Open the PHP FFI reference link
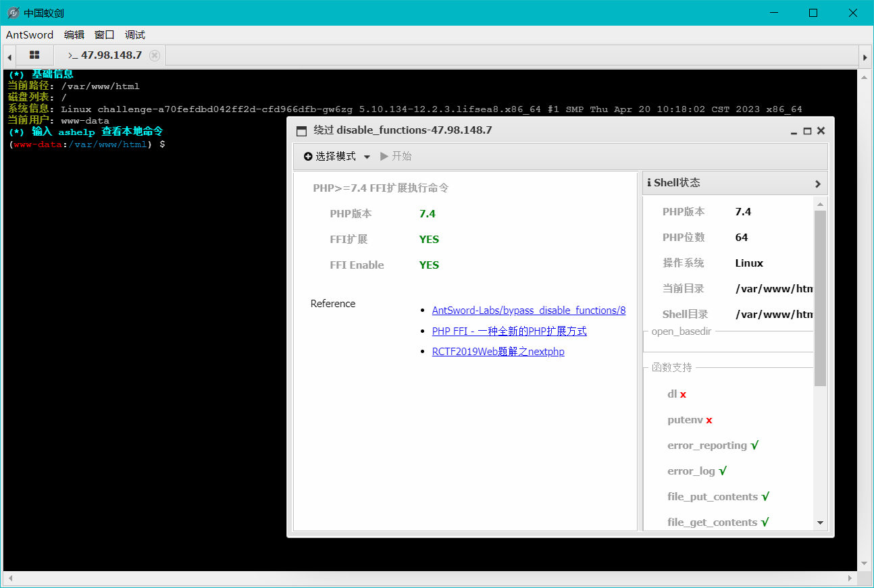 coord(509,331)
